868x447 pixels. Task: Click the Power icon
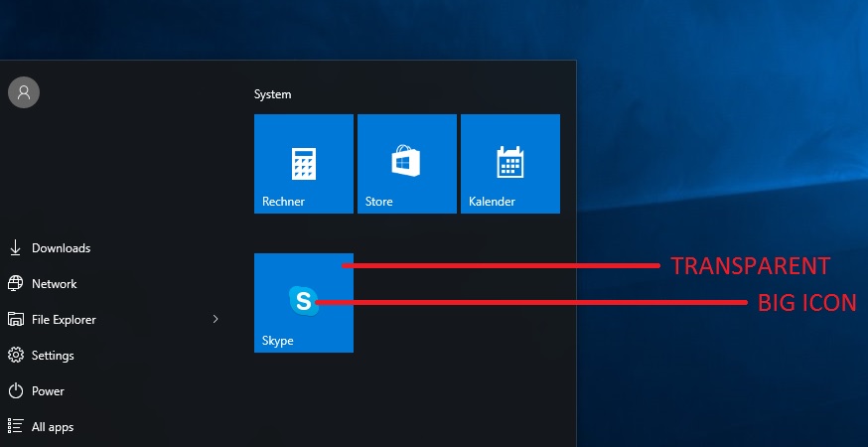click(x=16, y=391)
